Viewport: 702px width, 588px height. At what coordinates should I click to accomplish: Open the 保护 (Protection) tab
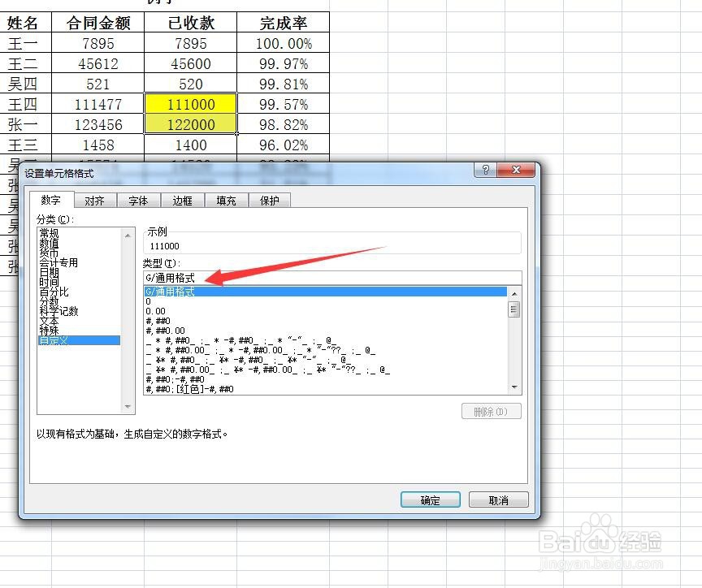click(270, 201)
